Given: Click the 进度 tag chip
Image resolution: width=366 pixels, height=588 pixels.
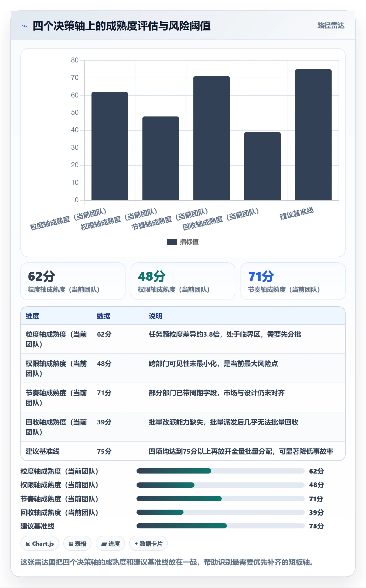Looking at the screenshot, I should (110, 544).
